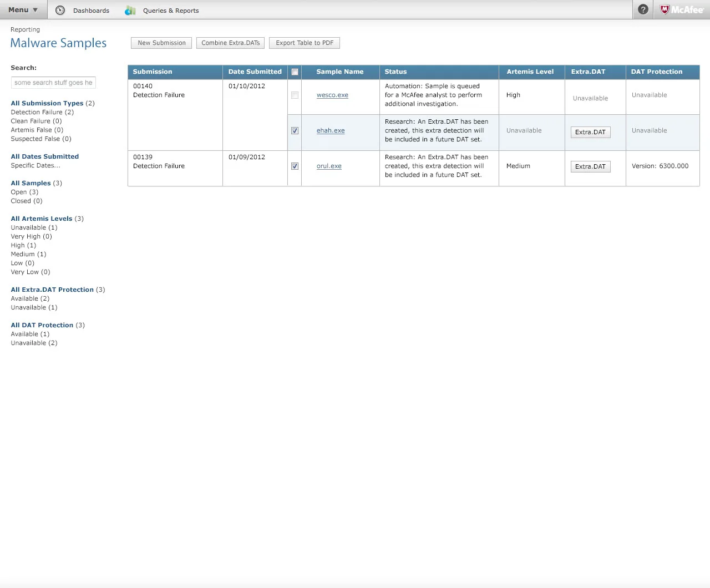Download Extra.DAT for orul.exe
Image resolution: width=710 pixels, height=588 pixels.
point(590,166)
